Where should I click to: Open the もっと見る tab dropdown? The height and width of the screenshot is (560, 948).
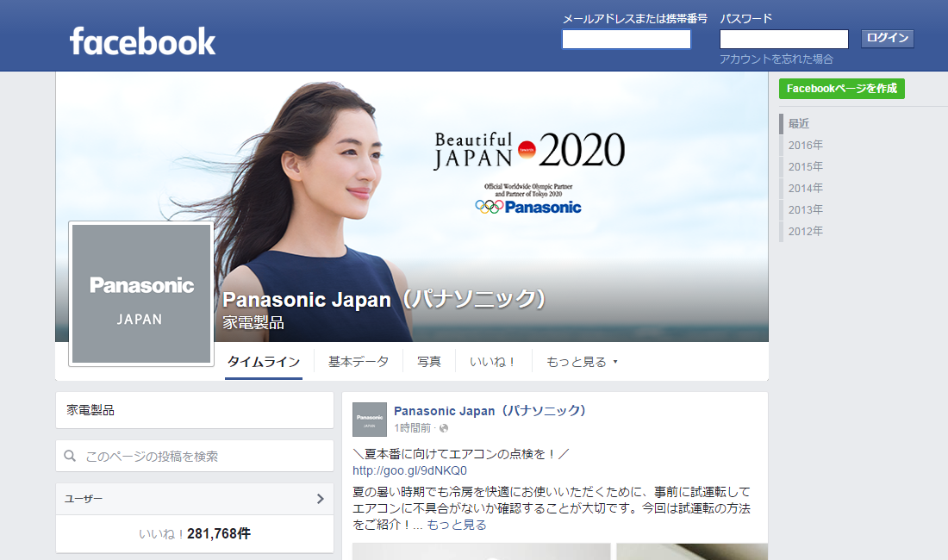click(582, 362)
